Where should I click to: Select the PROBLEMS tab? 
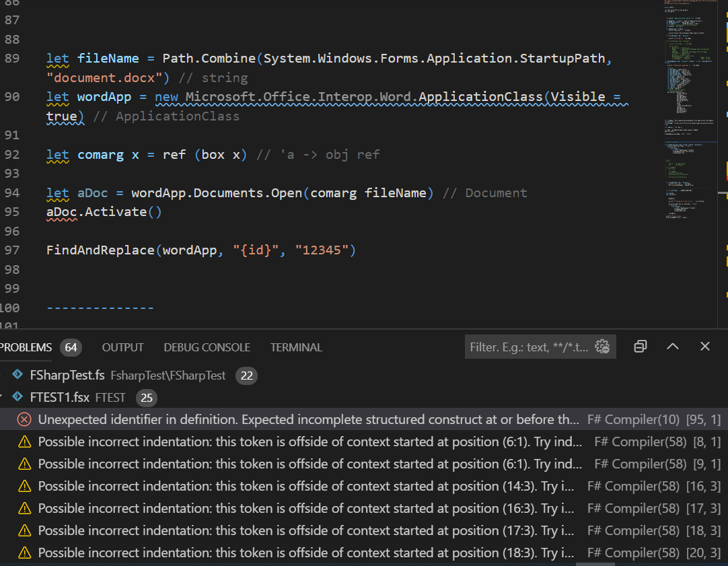tap(26, 347)
